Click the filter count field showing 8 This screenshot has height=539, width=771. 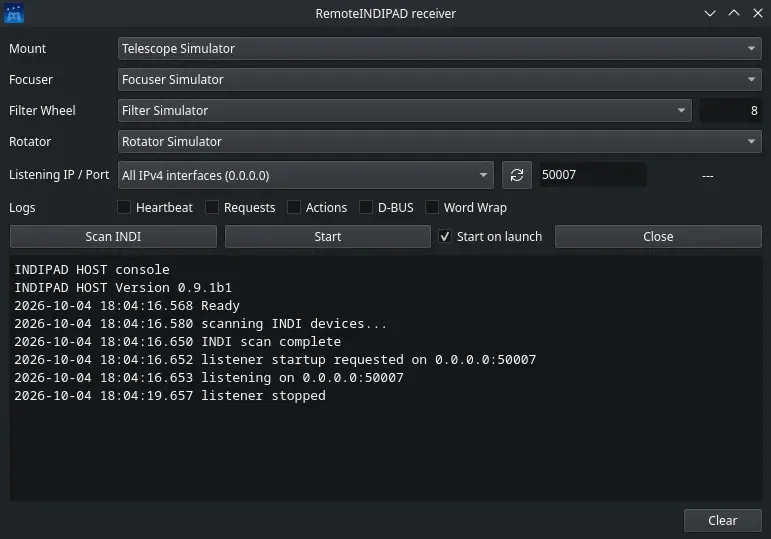(731, 111)
